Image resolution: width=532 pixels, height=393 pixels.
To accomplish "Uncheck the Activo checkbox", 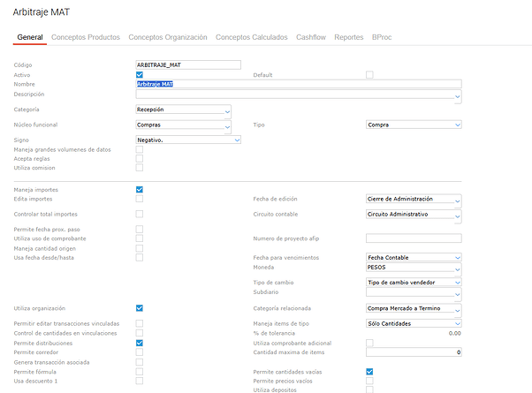I will 140,74.
